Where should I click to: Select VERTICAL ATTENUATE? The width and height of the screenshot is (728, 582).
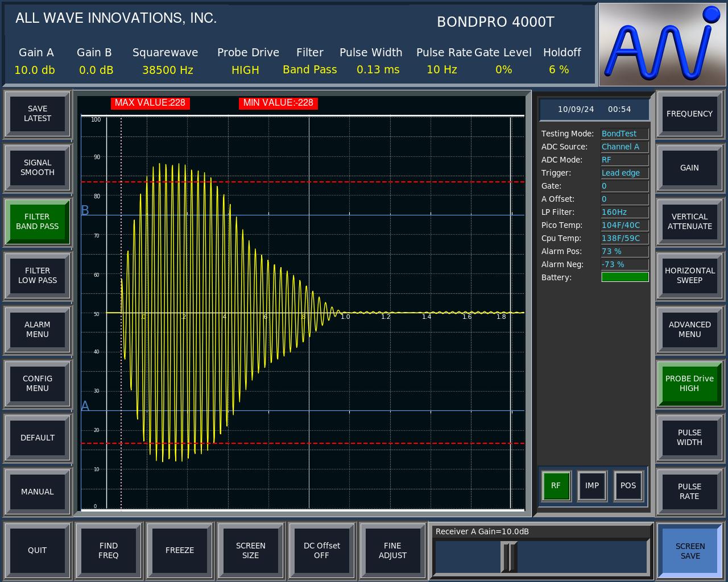(x=689, y=222)
